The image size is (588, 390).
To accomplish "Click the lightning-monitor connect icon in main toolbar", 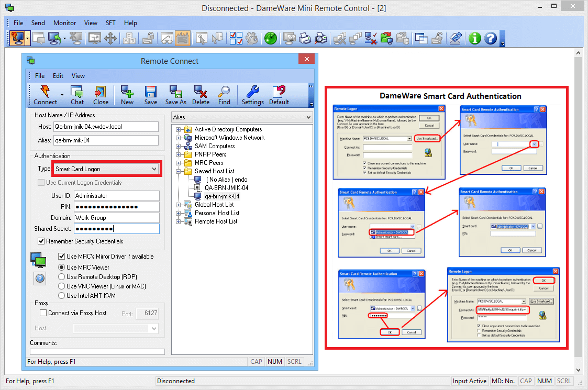I will point(17,38).
